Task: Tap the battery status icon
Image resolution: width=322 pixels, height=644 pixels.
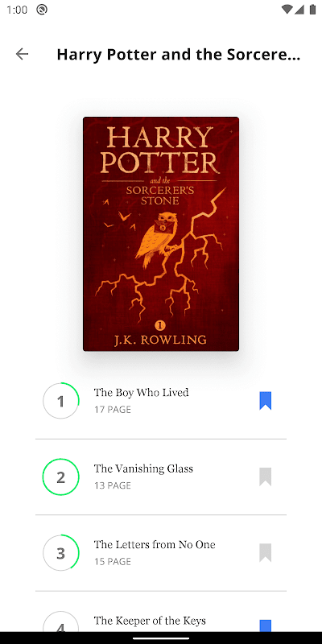Action: pyautogui.click(x=313, y=10)
